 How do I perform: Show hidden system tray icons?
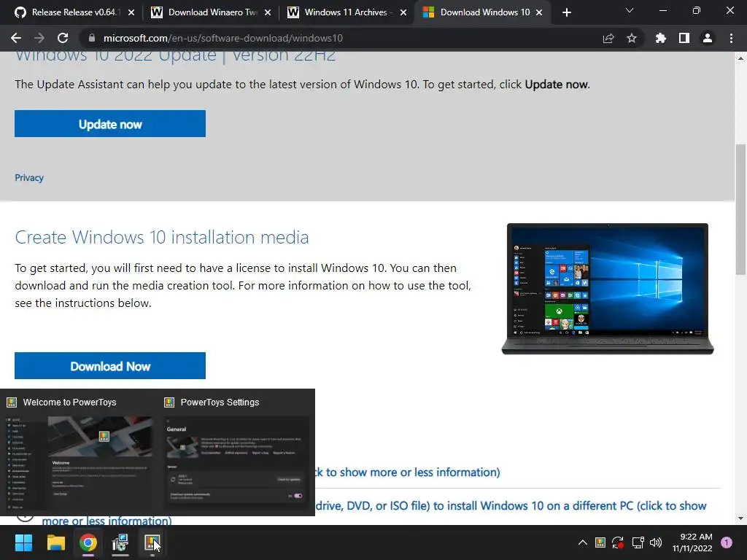(x=583, y=542)
